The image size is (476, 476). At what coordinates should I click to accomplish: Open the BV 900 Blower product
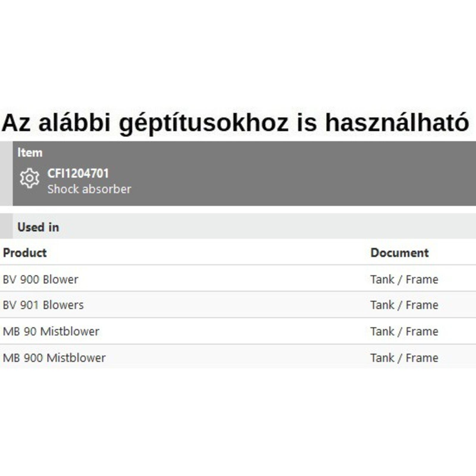[40, 279]
